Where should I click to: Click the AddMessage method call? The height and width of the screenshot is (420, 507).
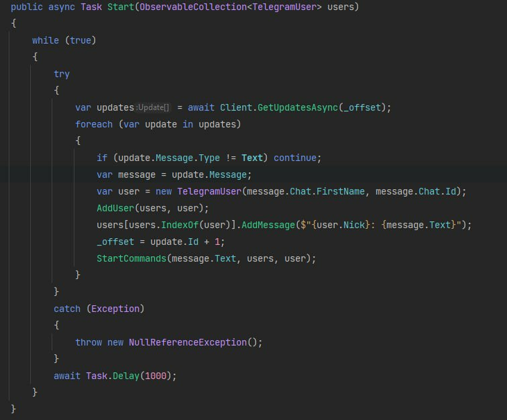point(268,225)
